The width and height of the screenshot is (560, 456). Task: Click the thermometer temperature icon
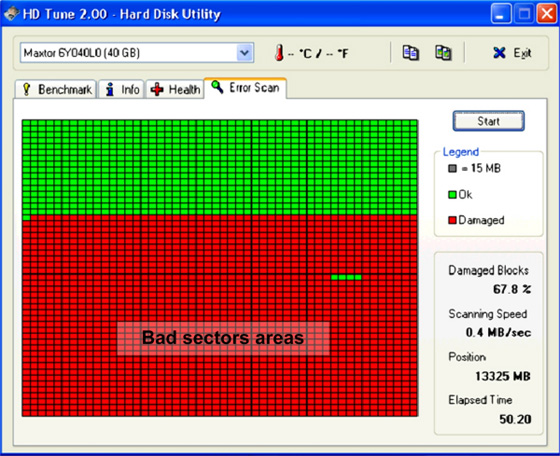[279, 52]
